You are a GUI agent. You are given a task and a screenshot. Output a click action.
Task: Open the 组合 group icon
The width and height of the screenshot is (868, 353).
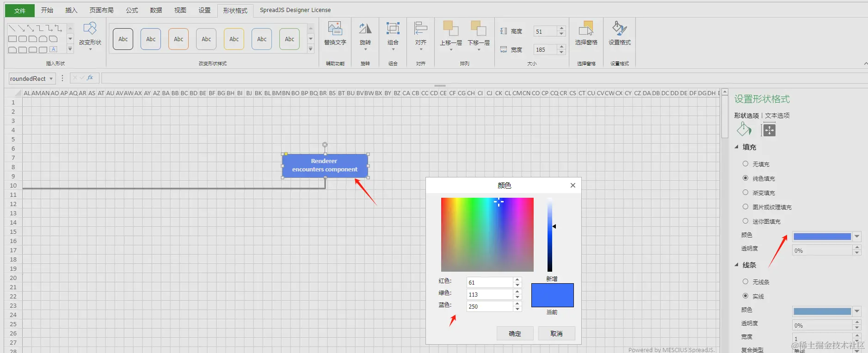coord(393,29)
